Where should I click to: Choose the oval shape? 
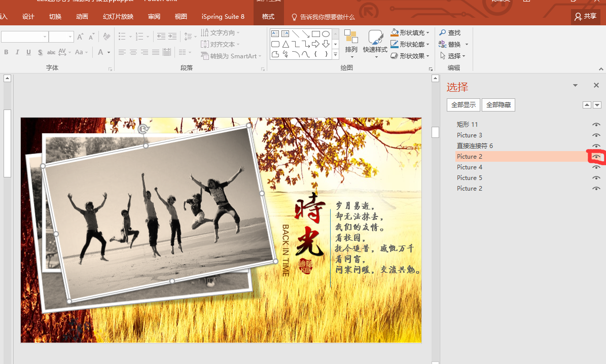pyautogui.click(x=326, y=33)
